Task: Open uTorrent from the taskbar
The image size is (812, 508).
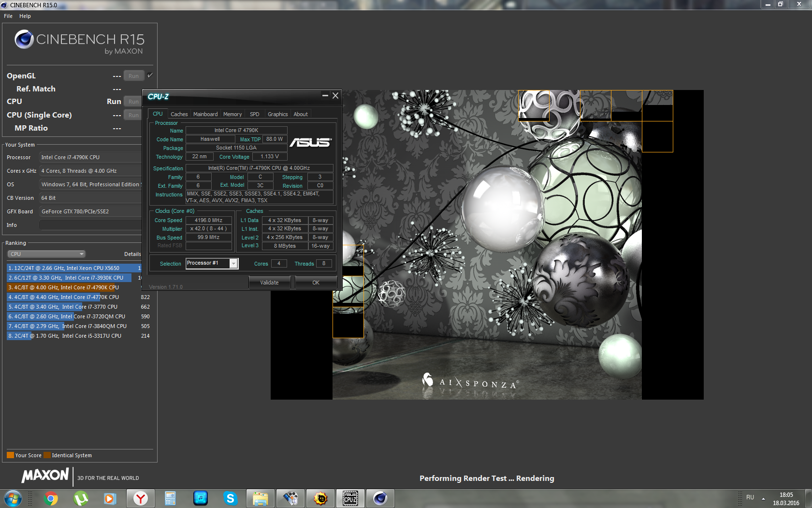Action: click(81, 498)
